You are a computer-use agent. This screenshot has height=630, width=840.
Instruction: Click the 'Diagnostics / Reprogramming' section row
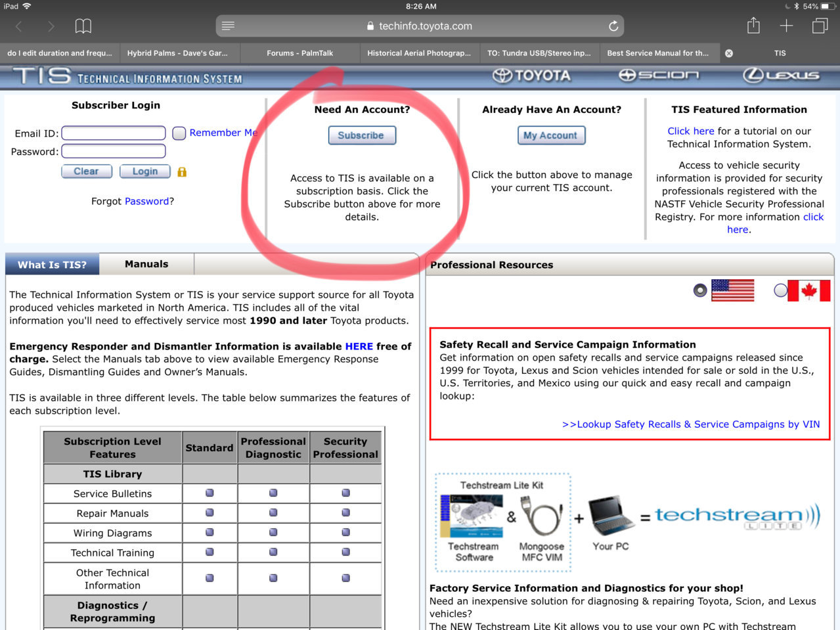113,612
